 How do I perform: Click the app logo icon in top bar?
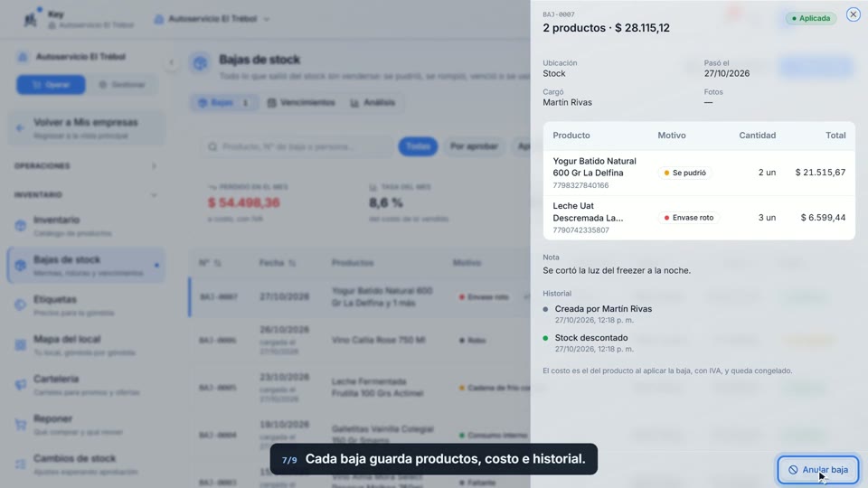pyautogui.click(x=31, y=19)
